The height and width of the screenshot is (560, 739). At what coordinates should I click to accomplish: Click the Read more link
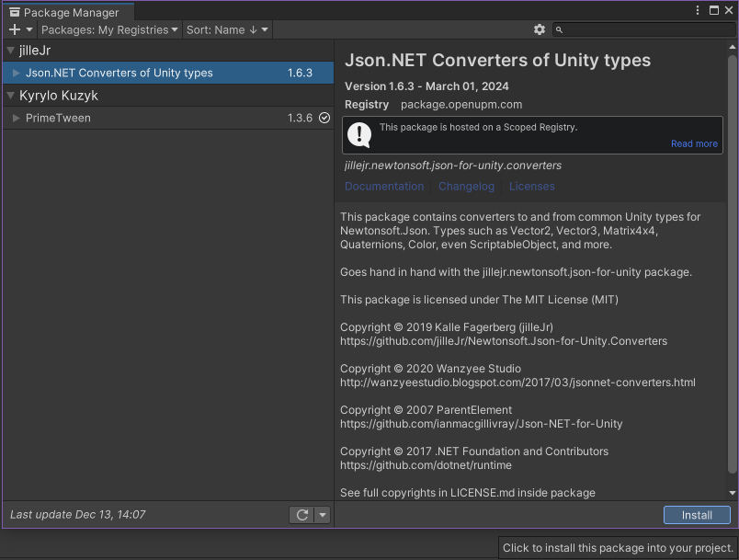(694, 143)
